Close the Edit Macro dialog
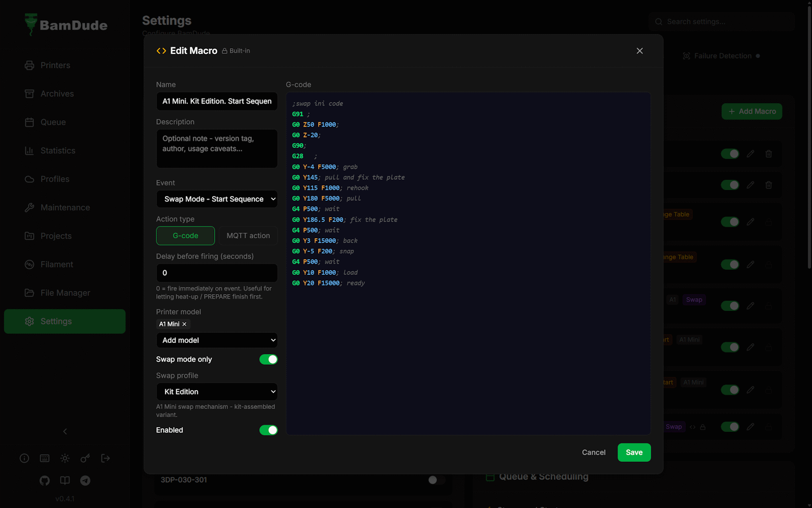 click(x=639, y=51)
